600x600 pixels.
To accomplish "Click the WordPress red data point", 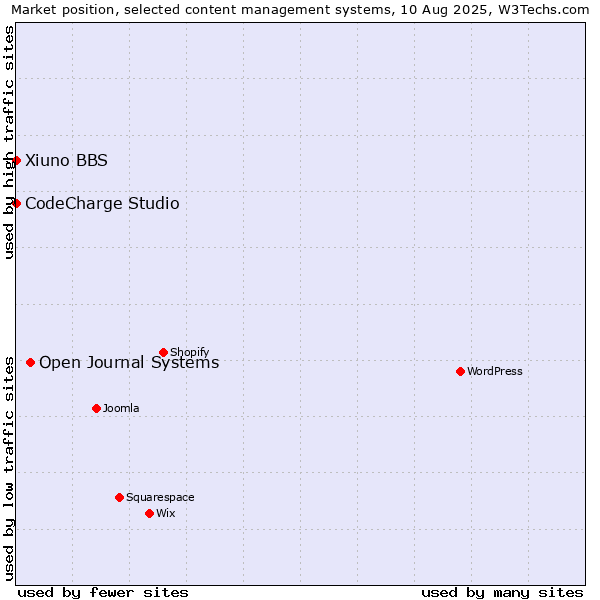I will 460,372.
